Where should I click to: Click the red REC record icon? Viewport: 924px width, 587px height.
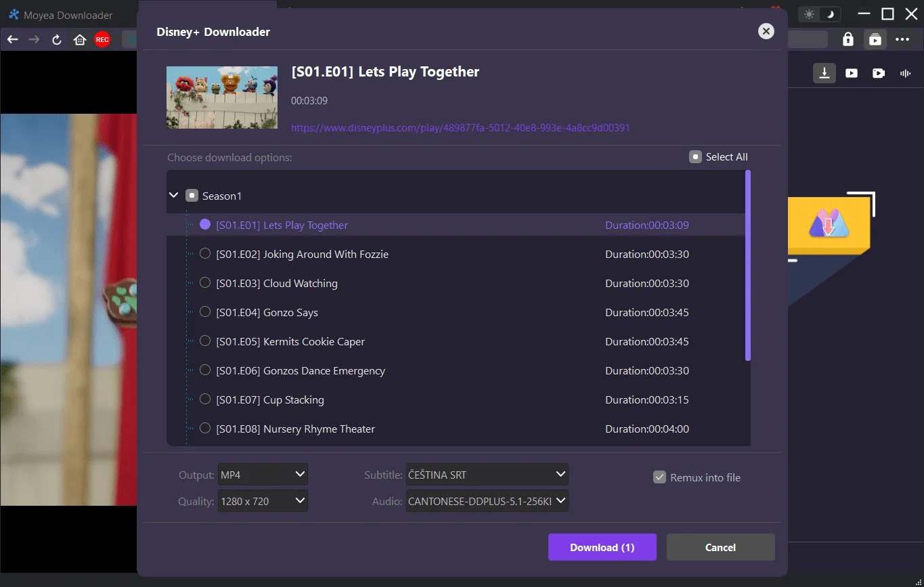[x=102, y=40]
